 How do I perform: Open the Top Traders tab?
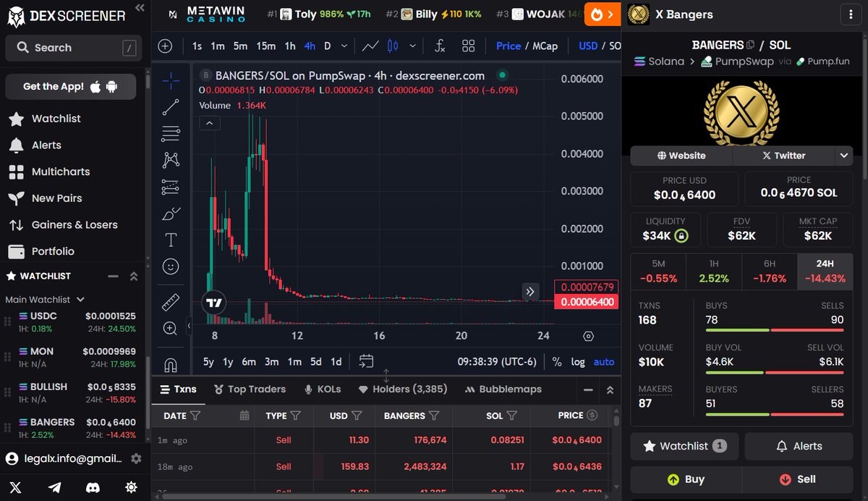point(250,390)
